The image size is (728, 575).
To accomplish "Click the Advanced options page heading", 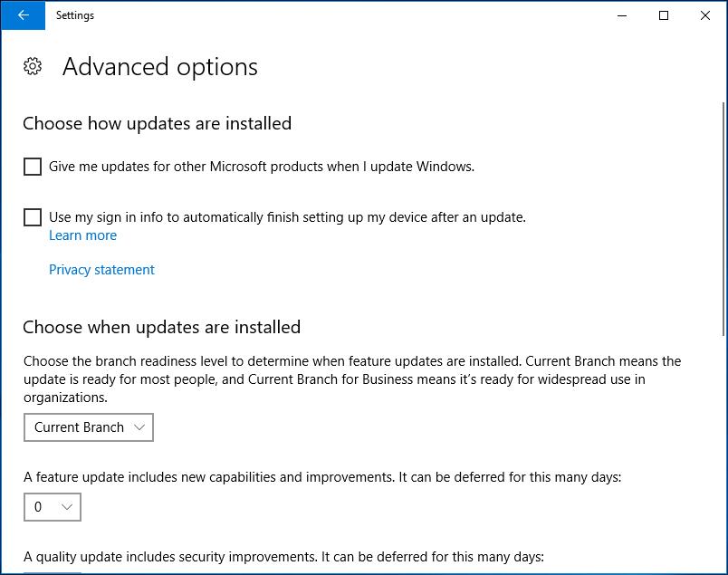I will point(160,67).
